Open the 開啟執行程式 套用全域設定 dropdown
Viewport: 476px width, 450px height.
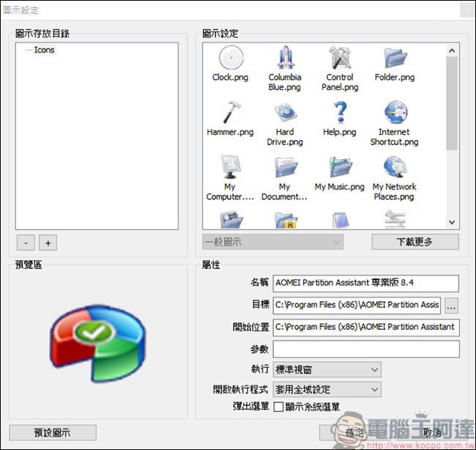(327, 389)
